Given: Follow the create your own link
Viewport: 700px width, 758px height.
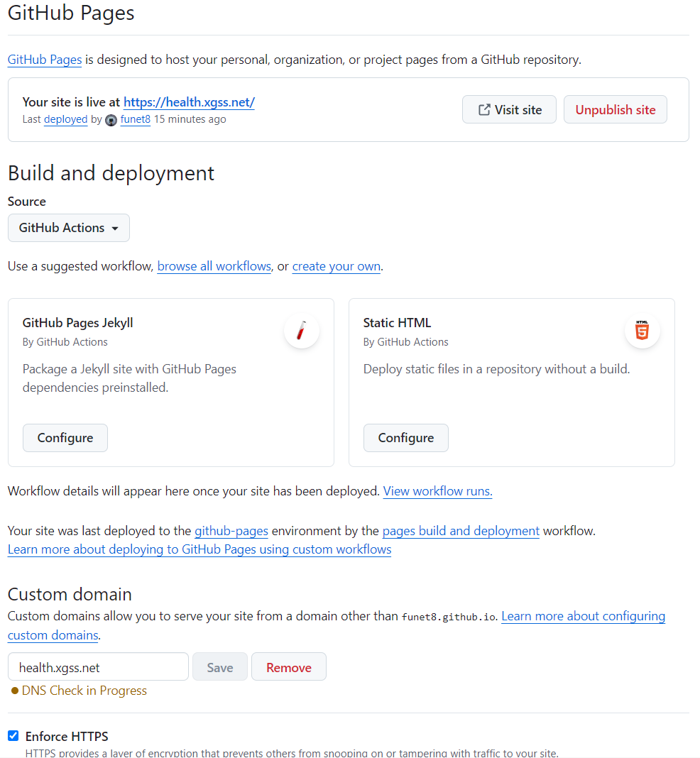Looking at the screenshot, I should (x=337, y=266).
